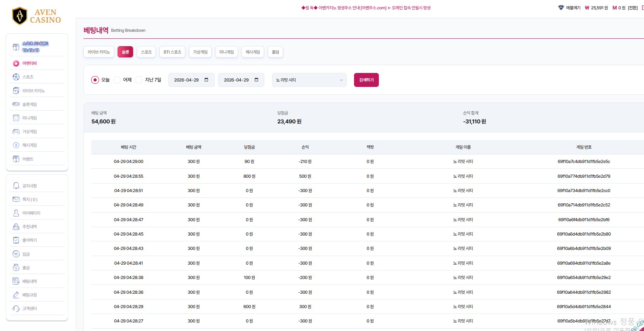Open the end date calendar picker
The width and height of the screenshot is (644, 331).
[x=256, y=80]
